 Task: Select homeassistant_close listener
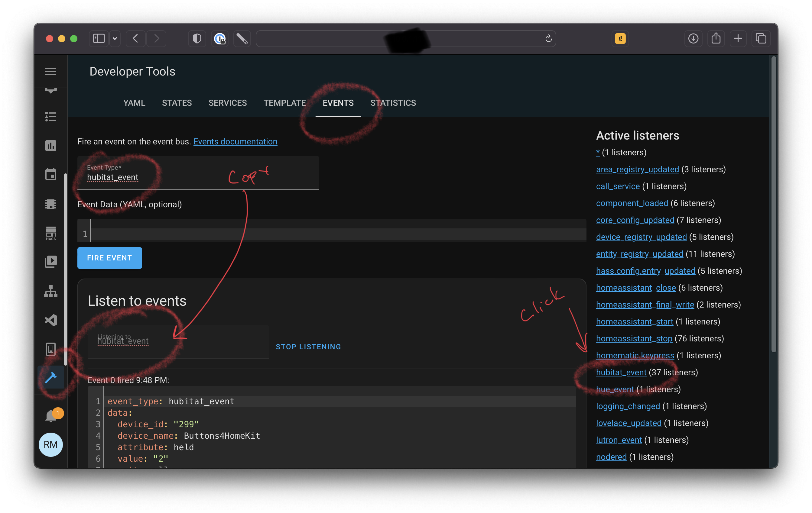tap(636, 288)
